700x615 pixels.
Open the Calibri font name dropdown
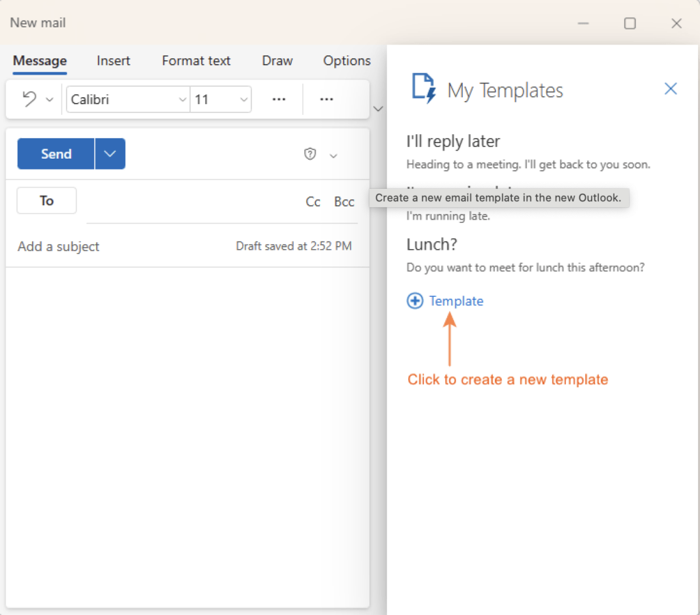[x=181, y=99]
